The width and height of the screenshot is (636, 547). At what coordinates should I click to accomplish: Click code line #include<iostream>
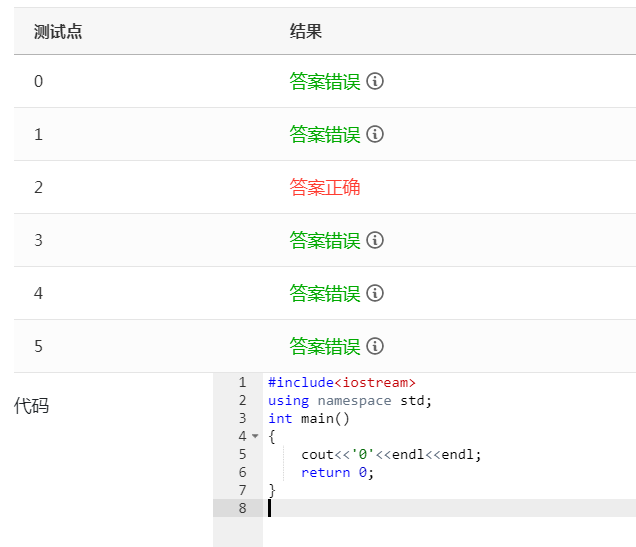click(x=342, y=382)
